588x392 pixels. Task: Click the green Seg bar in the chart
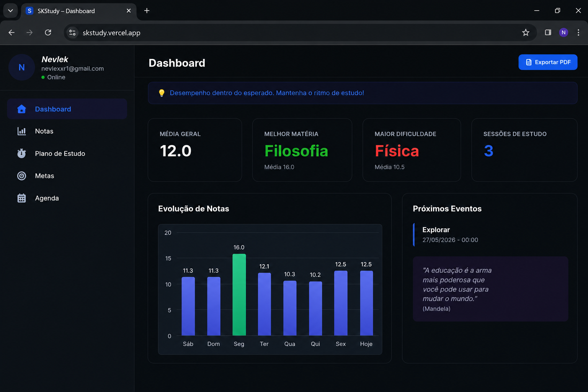point(239,295)
